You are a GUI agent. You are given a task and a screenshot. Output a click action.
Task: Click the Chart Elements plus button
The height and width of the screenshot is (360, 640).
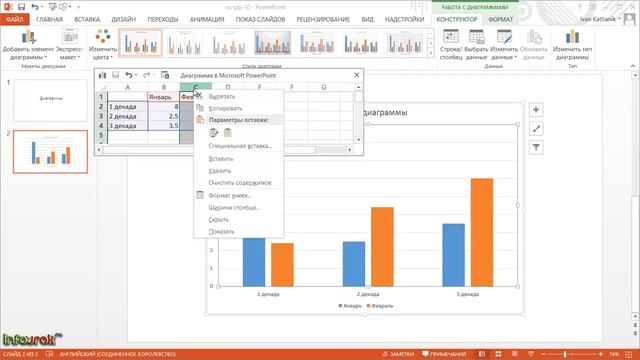click(x=536, y=110)
